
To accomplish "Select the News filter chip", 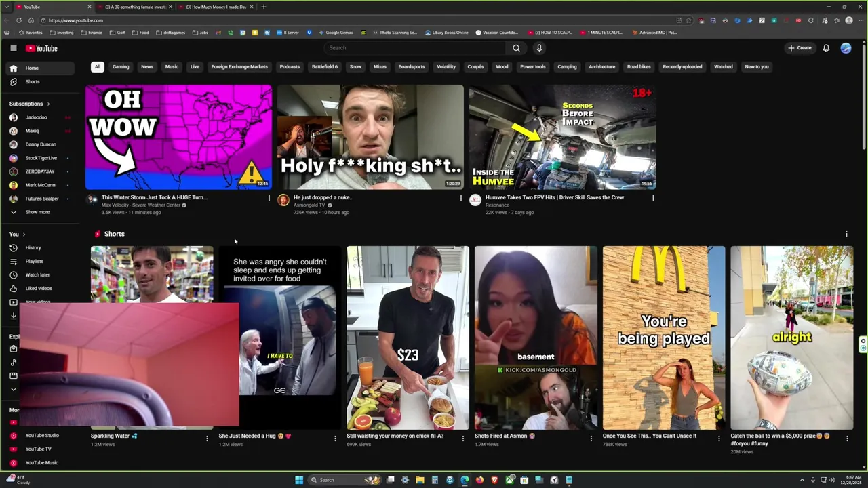I will coord(147,66).
